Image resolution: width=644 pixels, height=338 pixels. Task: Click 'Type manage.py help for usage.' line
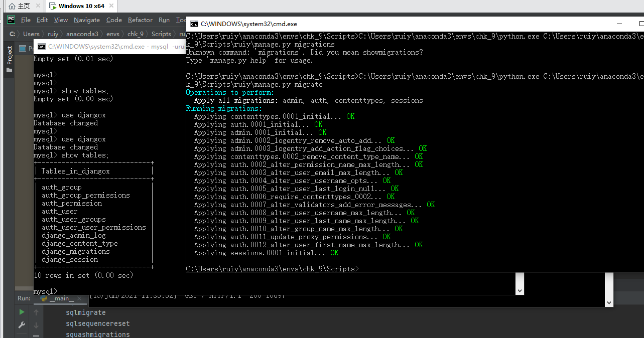(249, 60)
